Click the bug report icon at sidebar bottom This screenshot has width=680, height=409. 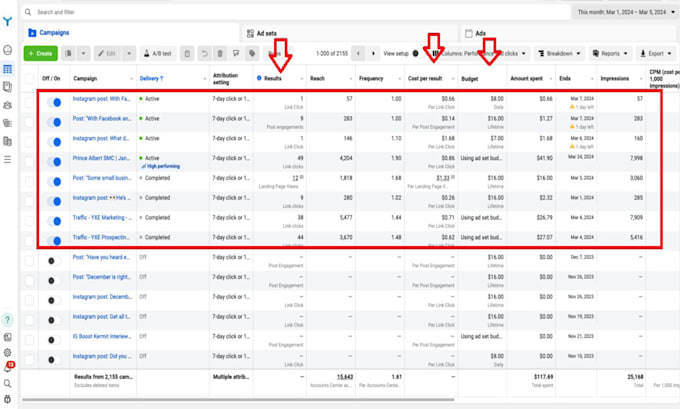[x=7, y=399]
